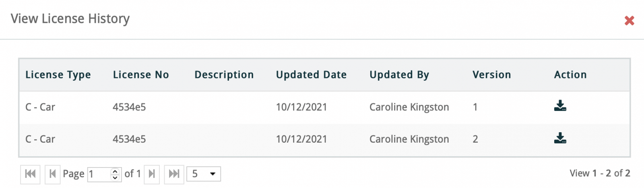The image size is (644, 188).
Task: Close the View License History dialog
Action: (x=629, y=20)
